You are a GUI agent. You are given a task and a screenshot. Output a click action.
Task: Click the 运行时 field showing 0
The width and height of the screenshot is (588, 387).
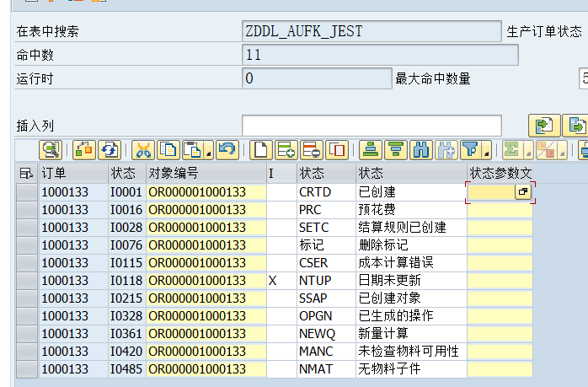pyautogui.click(x=317, y=78)
